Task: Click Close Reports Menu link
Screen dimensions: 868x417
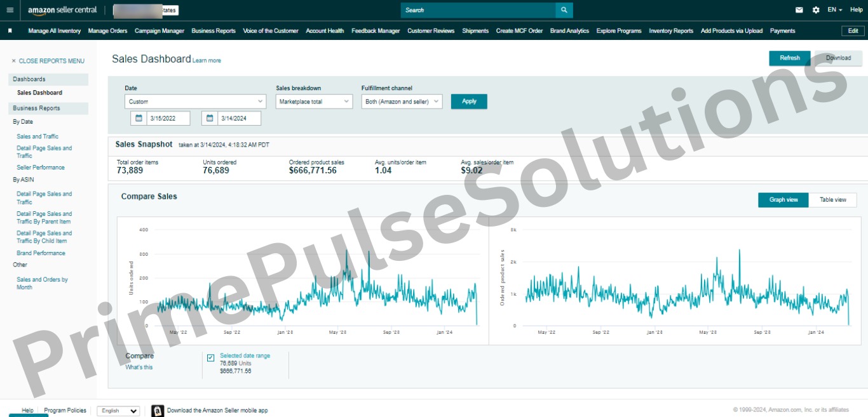Action: [x=51, y=61]
